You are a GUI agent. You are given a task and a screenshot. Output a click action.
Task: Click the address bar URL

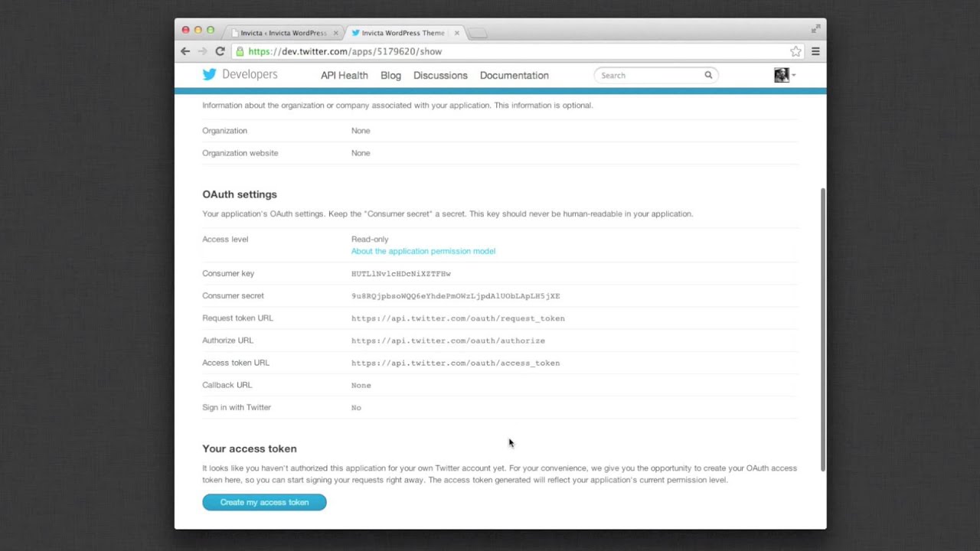(x=345, y=51)
